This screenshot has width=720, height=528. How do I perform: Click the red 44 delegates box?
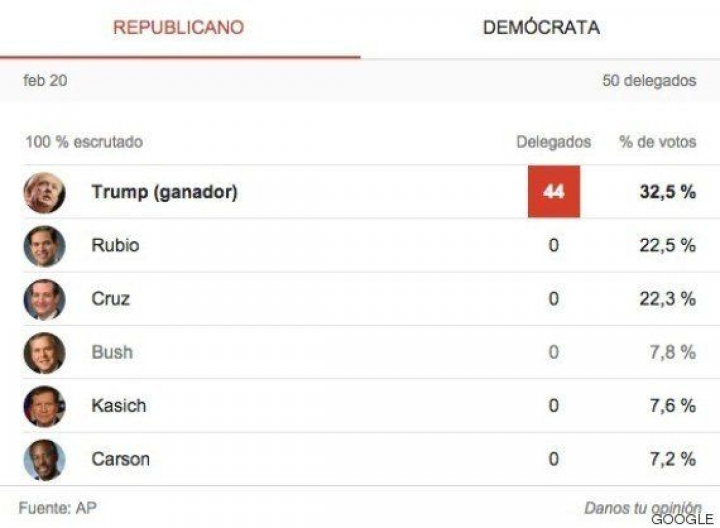[553, 192]
